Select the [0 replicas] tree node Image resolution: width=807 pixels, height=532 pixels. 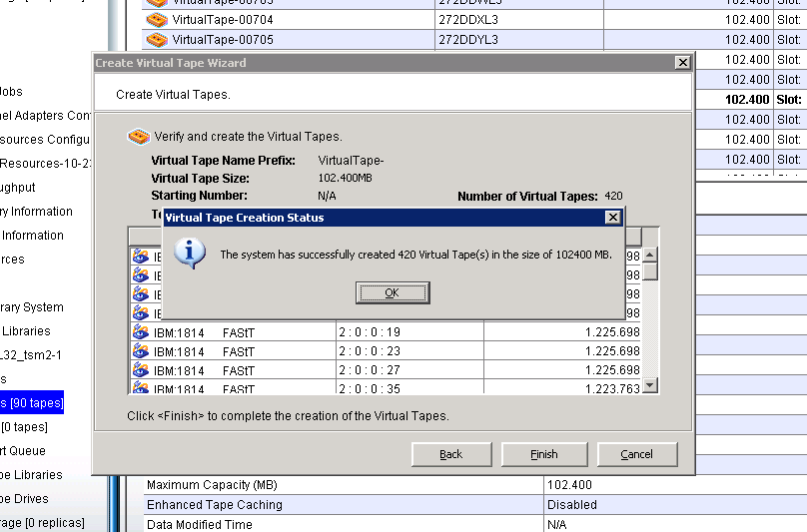(x=42, y=523)
